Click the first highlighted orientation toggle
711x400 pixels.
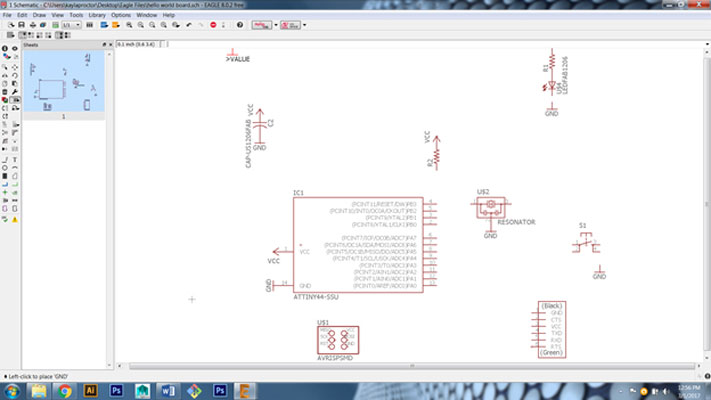point(23,35)
